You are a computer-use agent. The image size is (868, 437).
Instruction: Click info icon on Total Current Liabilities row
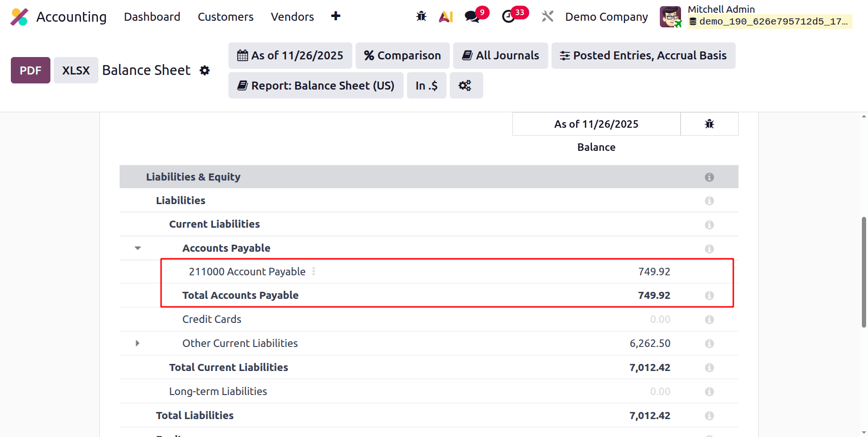709,368
